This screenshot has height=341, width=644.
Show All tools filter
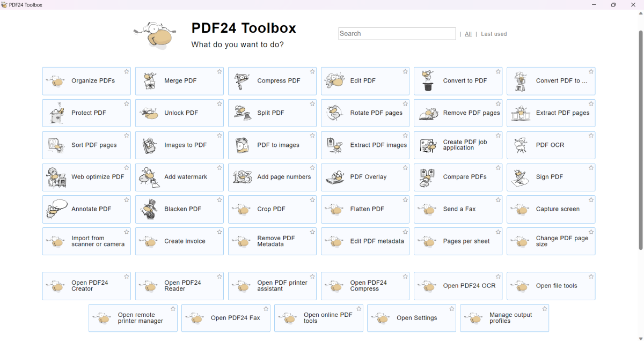(x=469, y=34)
